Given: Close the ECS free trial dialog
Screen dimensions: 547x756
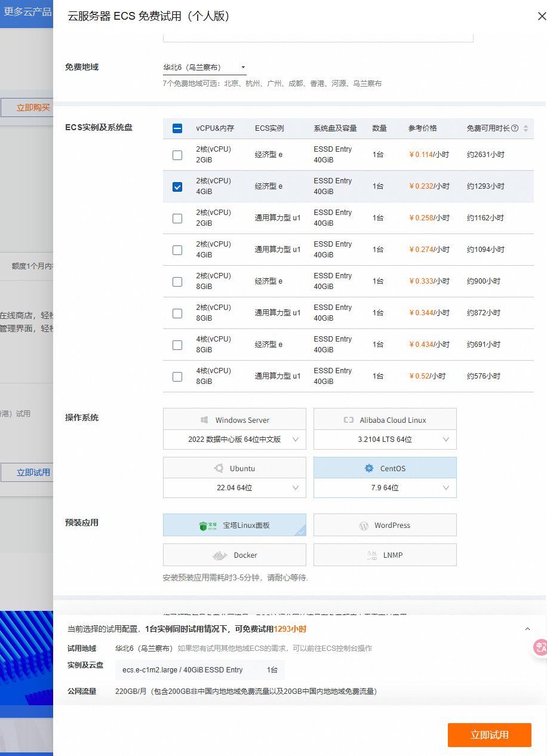Looking at the screenshot, I should (x=542, y=17).
